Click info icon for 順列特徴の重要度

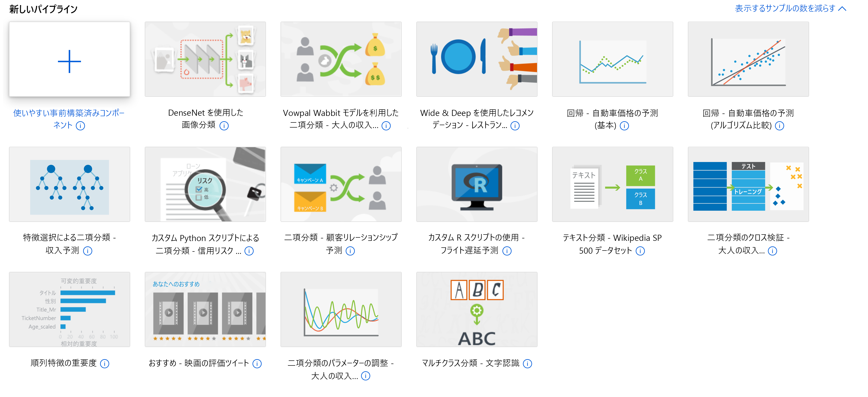105,364
